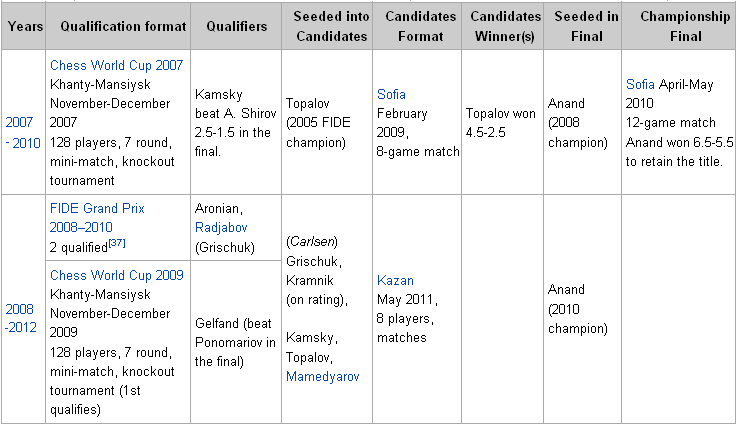737x424 pixels.
Task: Click the Seeded into Candidates header
Action: (325, 26)
